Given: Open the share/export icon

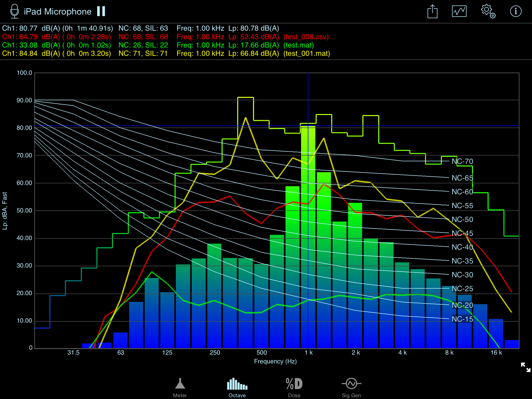Looking at the screenshot, I should point(432,12).
